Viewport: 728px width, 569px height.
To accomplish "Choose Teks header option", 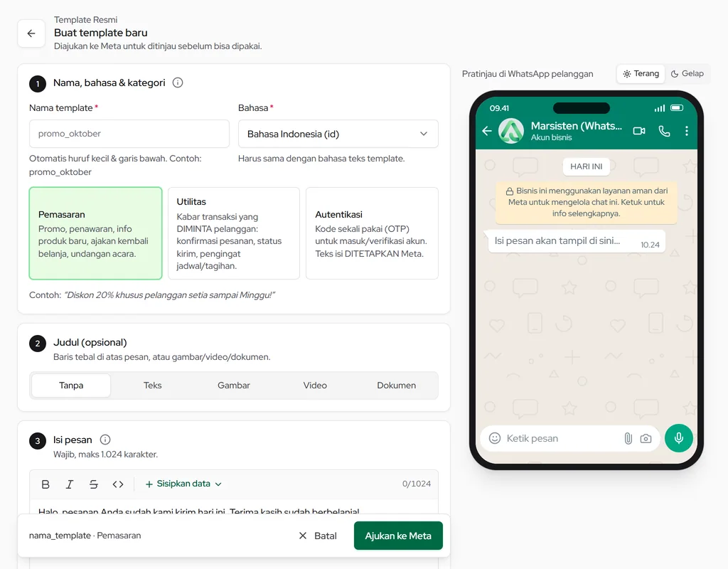I will [152, 385].
